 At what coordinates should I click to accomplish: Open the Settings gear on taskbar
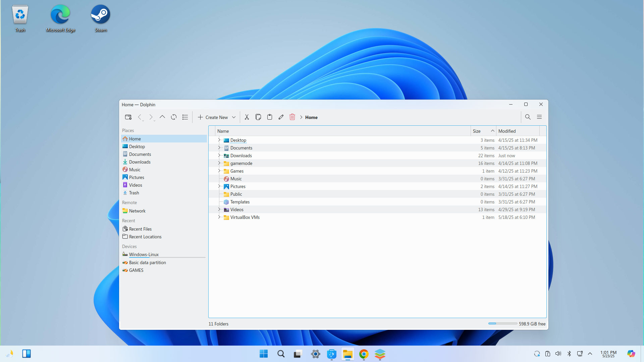315,354
